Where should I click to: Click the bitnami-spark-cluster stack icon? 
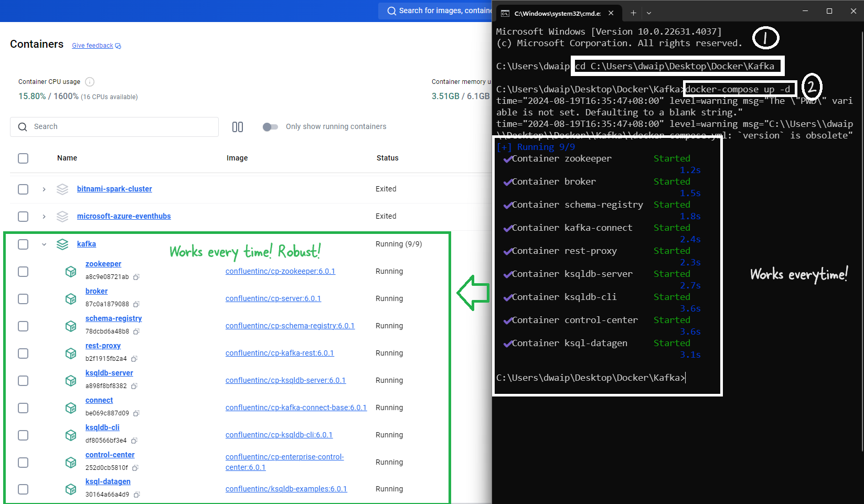tap(62, 189)
